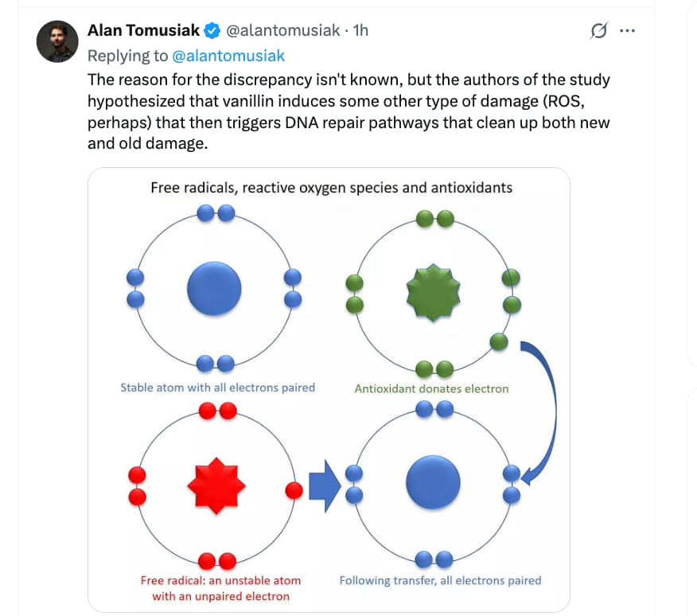Click the blue nucleus of the stable atom
Viewport: 697px width, 616px height.
[x=214, y=288]
